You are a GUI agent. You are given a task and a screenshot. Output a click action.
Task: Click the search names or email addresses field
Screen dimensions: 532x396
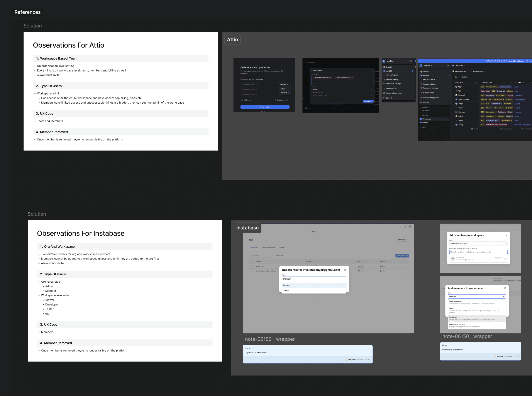[478, 252]
